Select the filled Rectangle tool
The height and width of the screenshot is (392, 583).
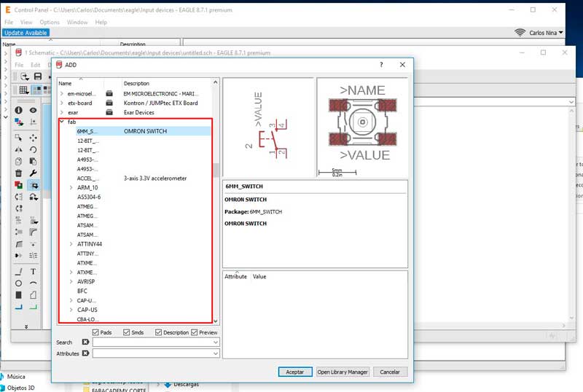(18, 295)
